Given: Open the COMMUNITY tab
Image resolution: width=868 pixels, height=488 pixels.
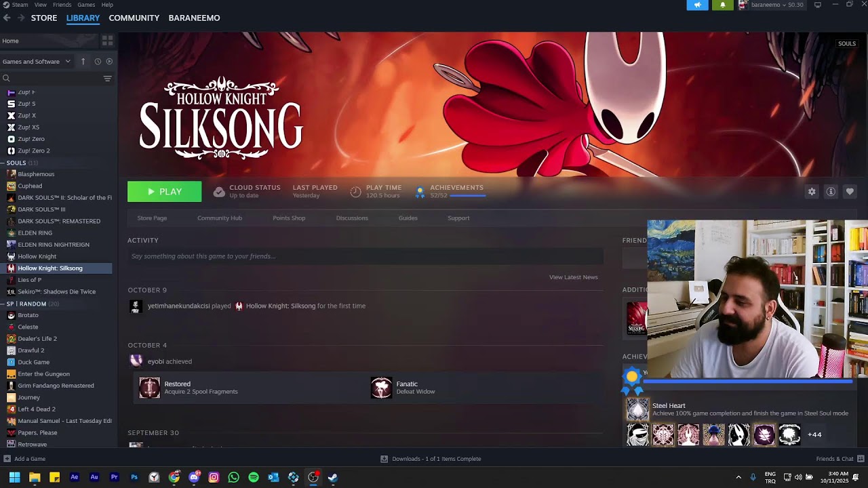Looking at the screenshot, I should pos(134,18).
